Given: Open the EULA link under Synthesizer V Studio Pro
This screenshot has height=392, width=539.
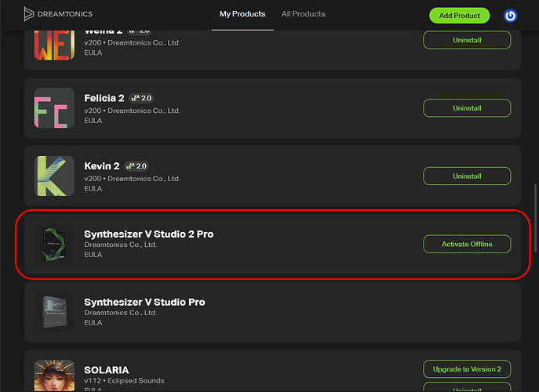Looking at the screenshot, I should 93,323.
